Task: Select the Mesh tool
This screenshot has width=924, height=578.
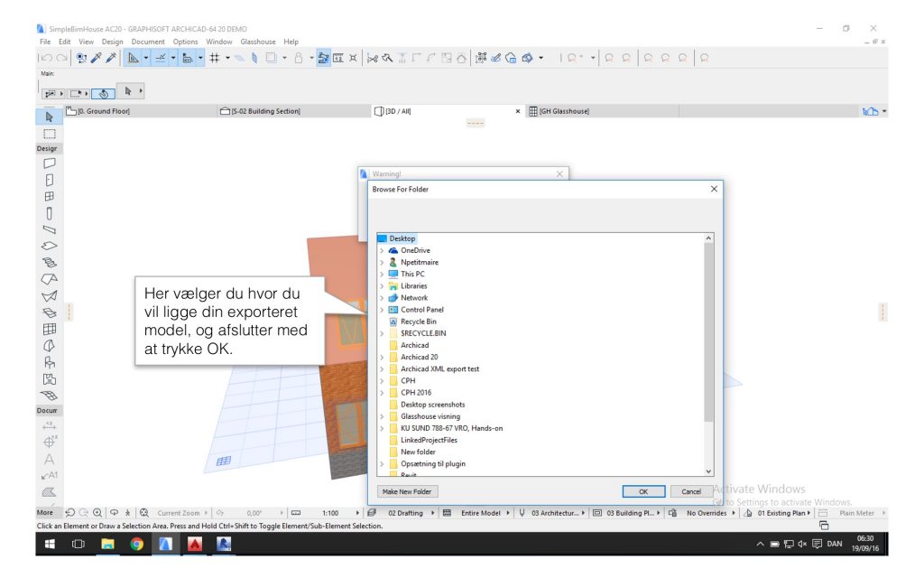Action: [x=49, y=396]
